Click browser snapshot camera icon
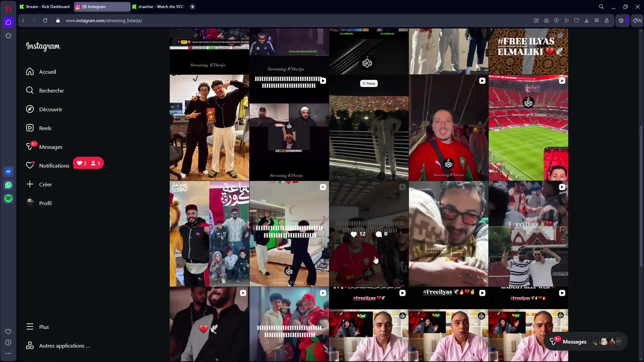The width and height of the screenshot is (644, 362). click(x=546, y=21)
